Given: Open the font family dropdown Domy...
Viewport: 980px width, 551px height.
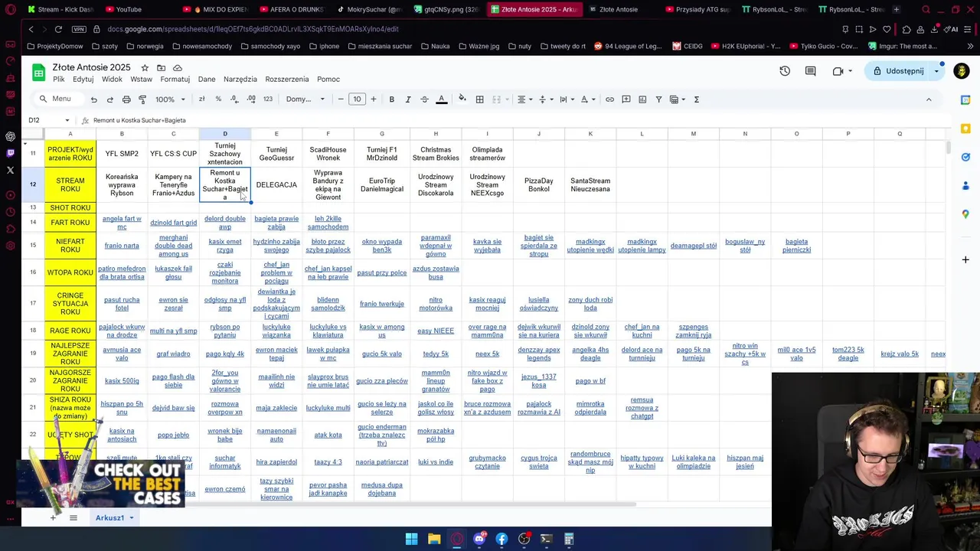Looking at the screenshot, I should [305, 99].
